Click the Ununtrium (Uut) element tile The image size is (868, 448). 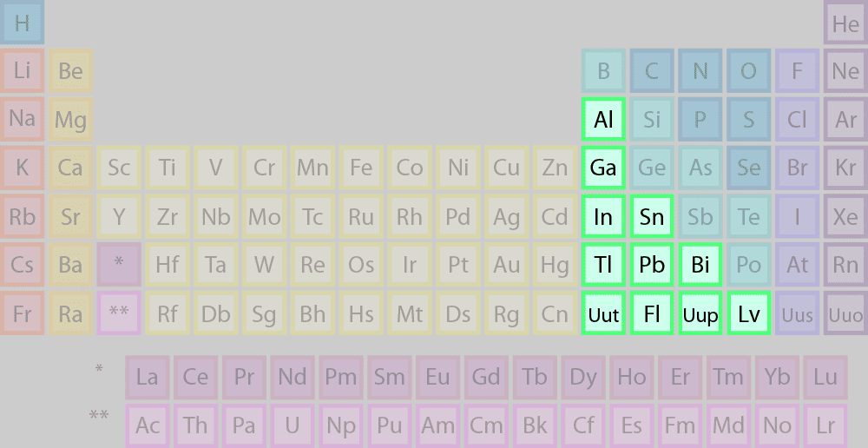pos(603,313)
